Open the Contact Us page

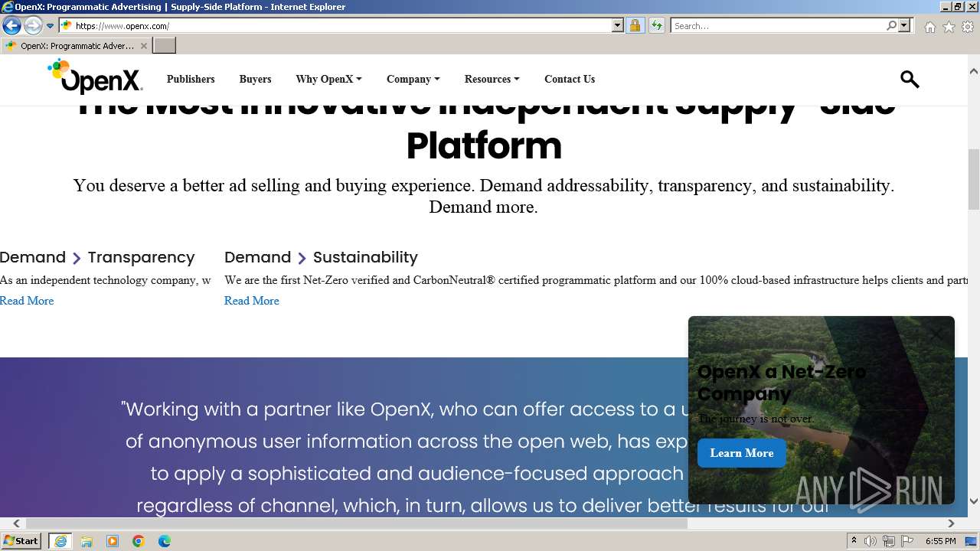click(x=570, y=79)
